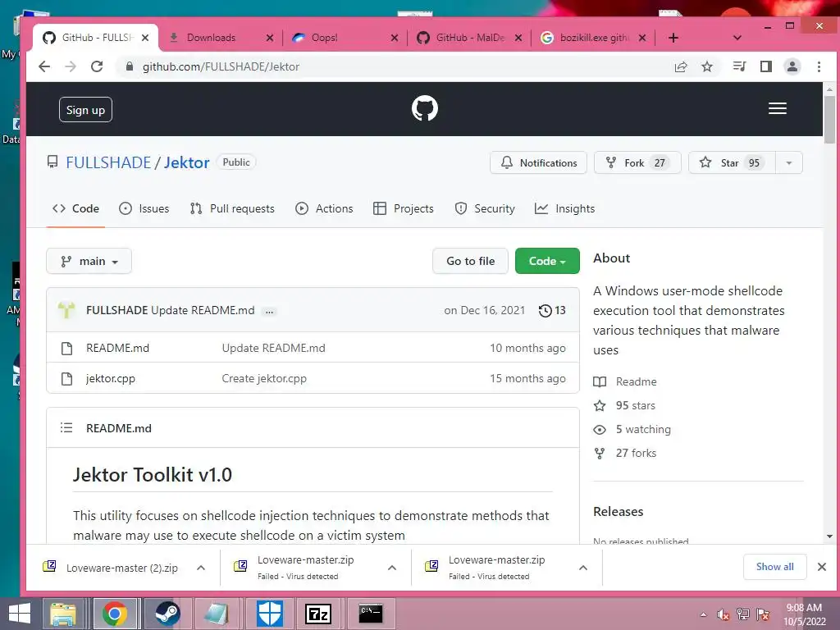
Task: Bookmark this page with the star icon
Action: (x=707, y=66)
